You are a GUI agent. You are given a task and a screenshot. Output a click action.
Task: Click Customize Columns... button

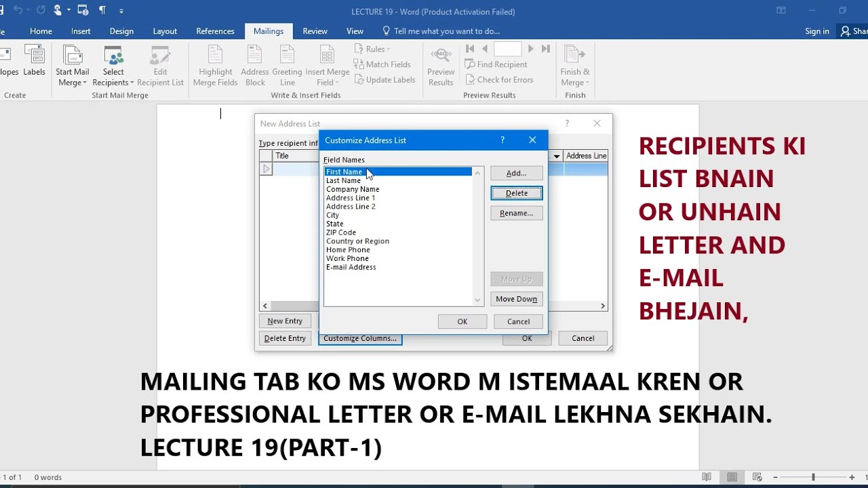pyautogui.click(x=360, y=338)
